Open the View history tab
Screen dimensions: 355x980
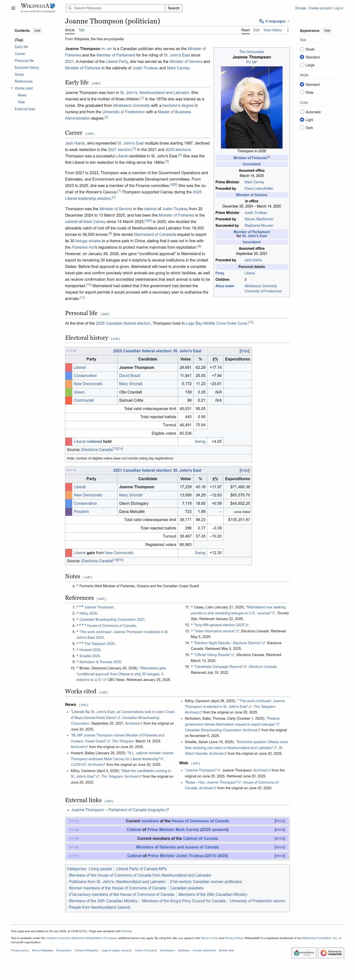tap(272, 30)
